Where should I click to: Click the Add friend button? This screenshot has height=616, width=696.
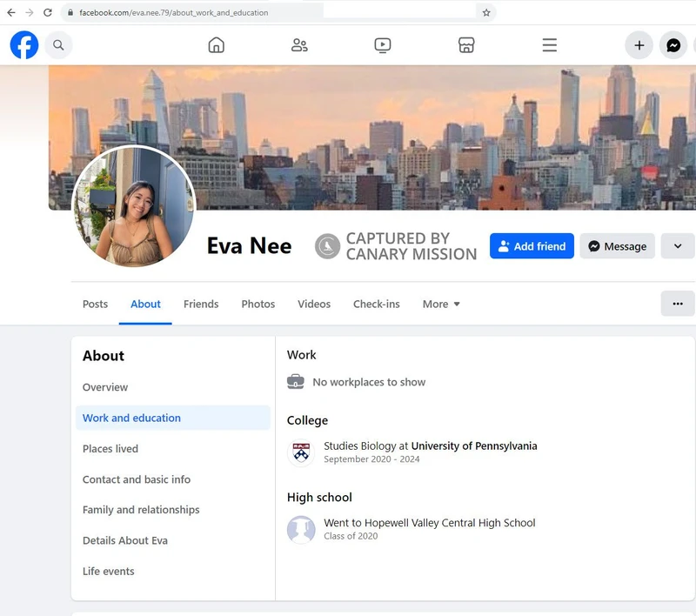point(532,246)
